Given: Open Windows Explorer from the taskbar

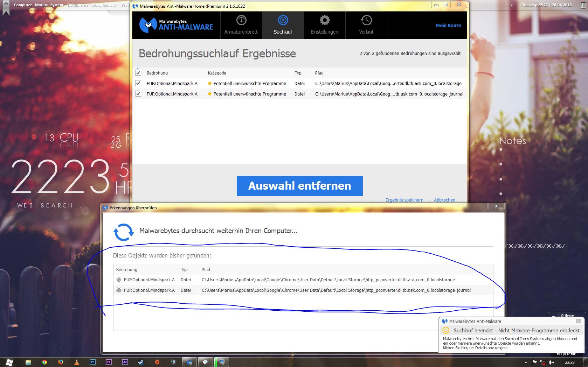Looking at the screenshot, I should [x=28, y=362].
